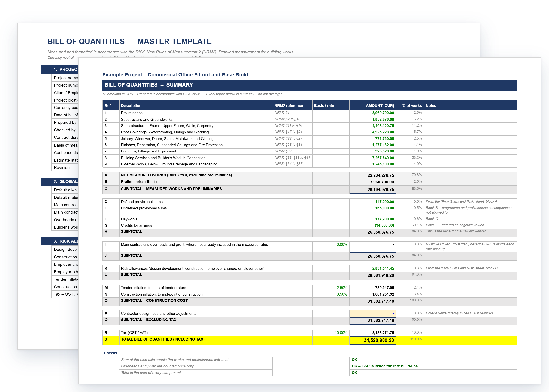Click the amount 4,468,120.75 for Superstructure
549x392 pixels.
coord(373,126)
